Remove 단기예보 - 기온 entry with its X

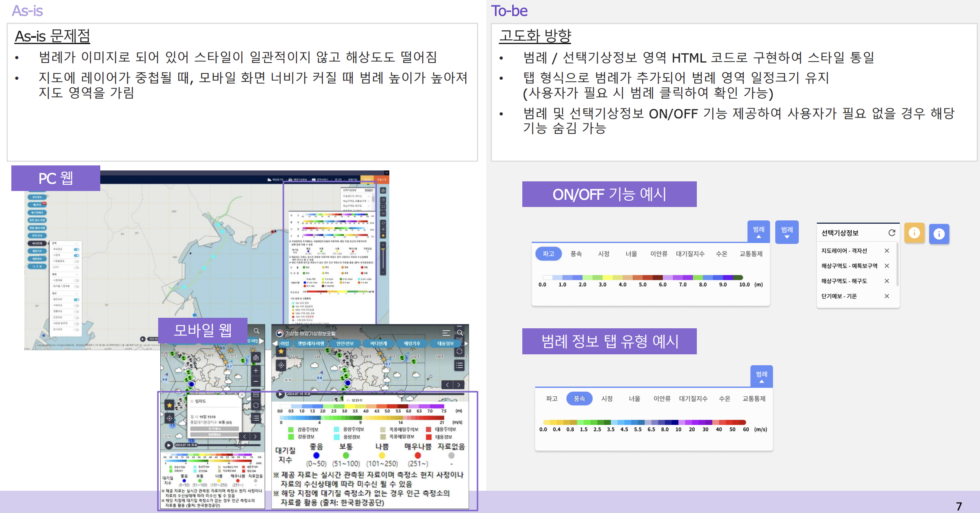(x=886, y=296)
